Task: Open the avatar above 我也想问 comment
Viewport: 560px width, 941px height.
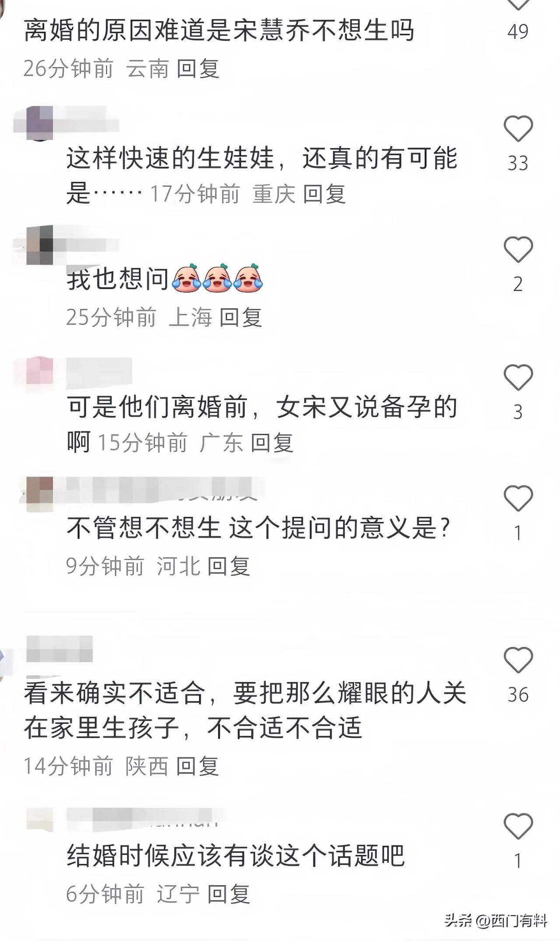Action: tap(40, 245)
